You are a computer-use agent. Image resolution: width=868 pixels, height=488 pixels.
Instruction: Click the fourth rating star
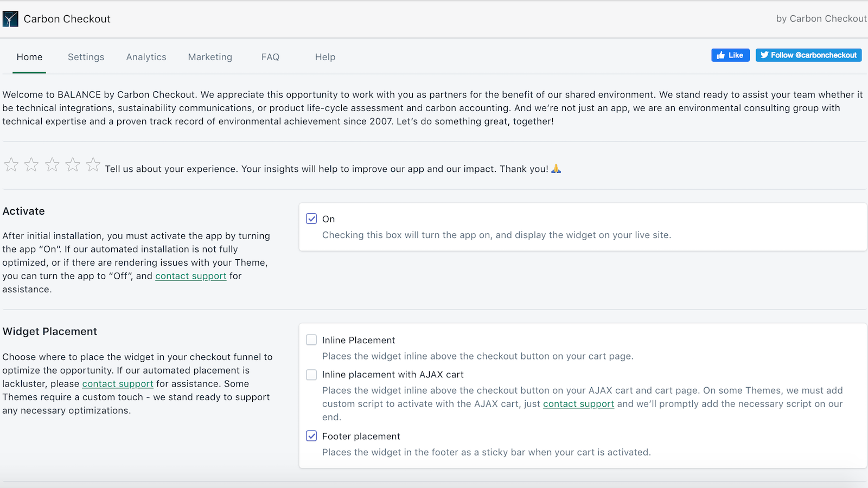[x=73, y=164]
